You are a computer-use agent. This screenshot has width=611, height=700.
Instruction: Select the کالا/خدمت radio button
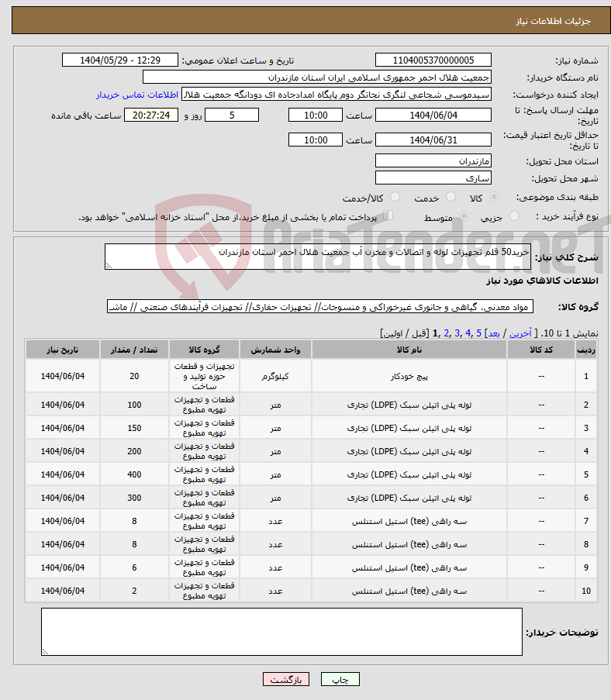point(395,196)
